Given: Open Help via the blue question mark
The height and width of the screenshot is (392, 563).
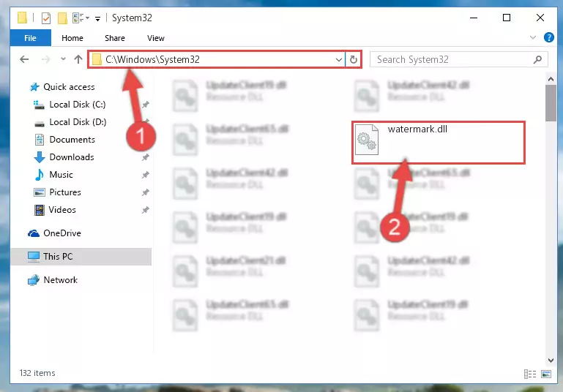Looking at the screenshot, I should 548,37.
